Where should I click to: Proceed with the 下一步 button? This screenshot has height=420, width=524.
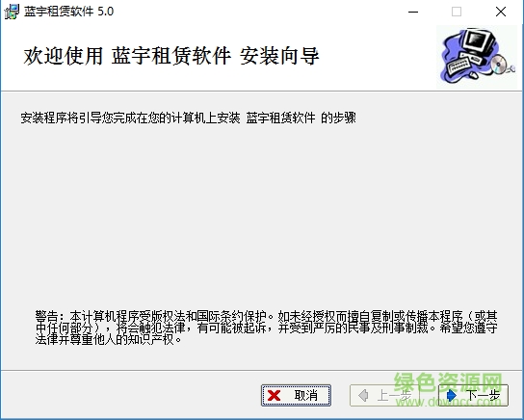pyautogui.click(x=473, y=396)
